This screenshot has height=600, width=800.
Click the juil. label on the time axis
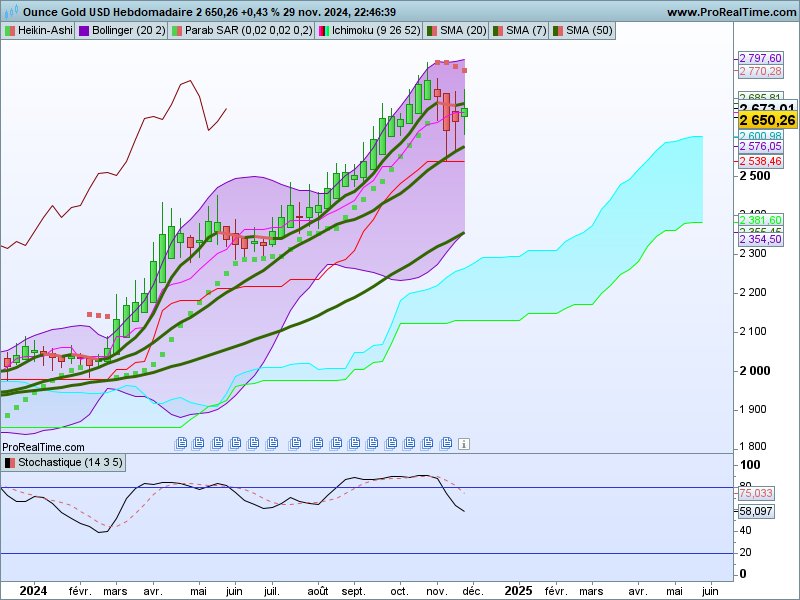(x=271, y=591)
